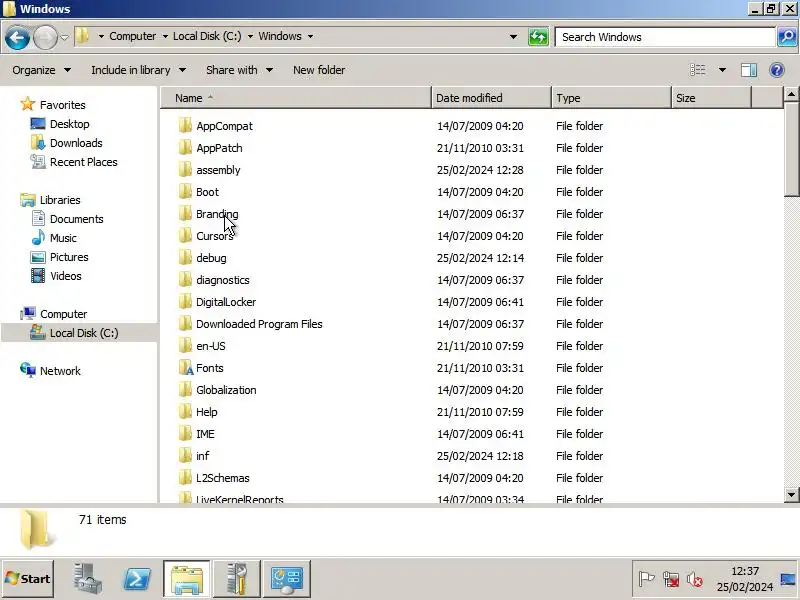Image resolution: width=800 pixels, height=600 pixels.
Task: Expand the view options dropdown arrow
Action: 722,70
